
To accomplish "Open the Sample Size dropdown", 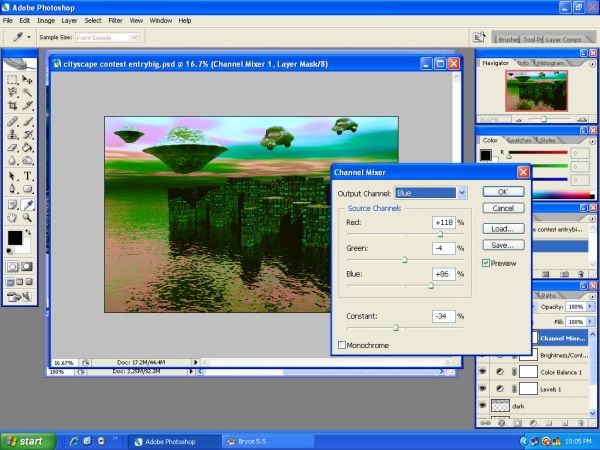I will 134,38.
